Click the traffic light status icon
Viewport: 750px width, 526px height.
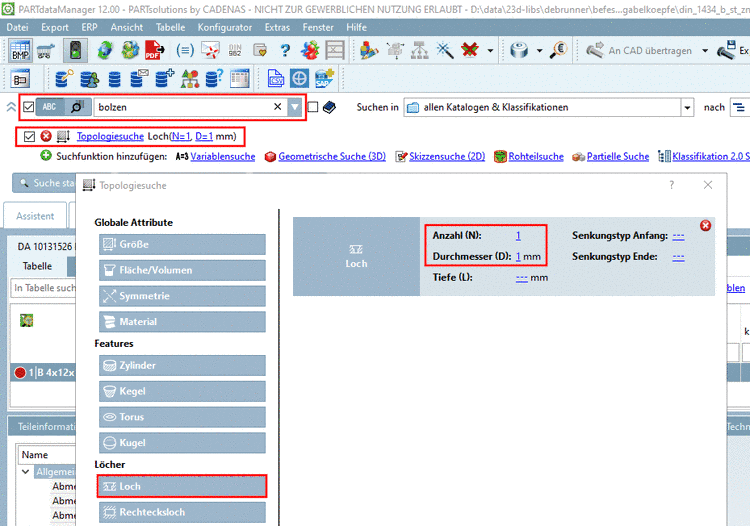click(x=75, y=50)
